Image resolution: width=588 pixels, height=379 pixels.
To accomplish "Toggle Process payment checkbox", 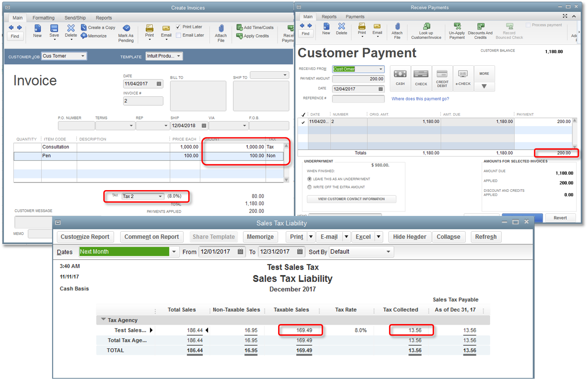I will [x=528, y=25].
